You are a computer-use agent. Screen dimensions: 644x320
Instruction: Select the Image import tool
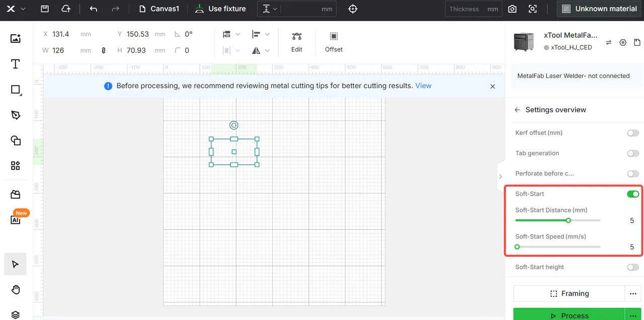[x=16, y=38]
